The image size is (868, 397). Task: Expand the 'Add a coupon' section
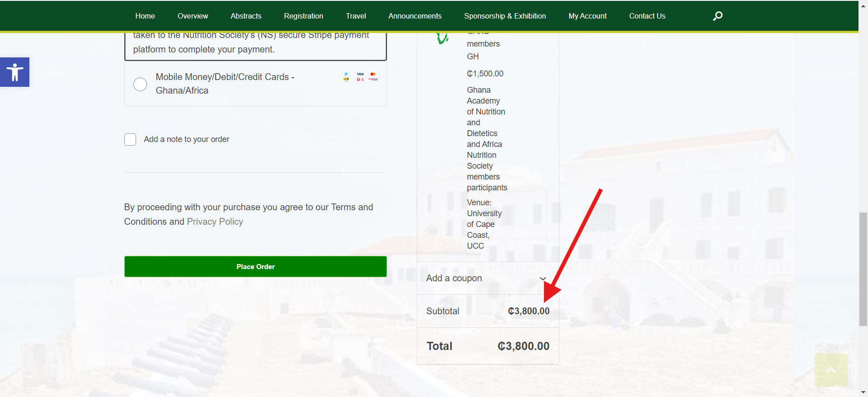454,278
